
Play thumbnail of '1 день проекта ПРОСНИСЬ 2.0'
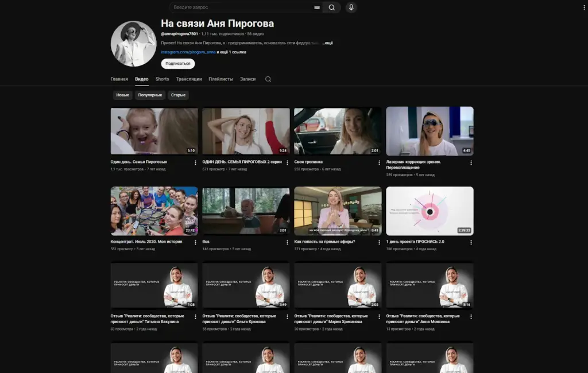[430, 211]
